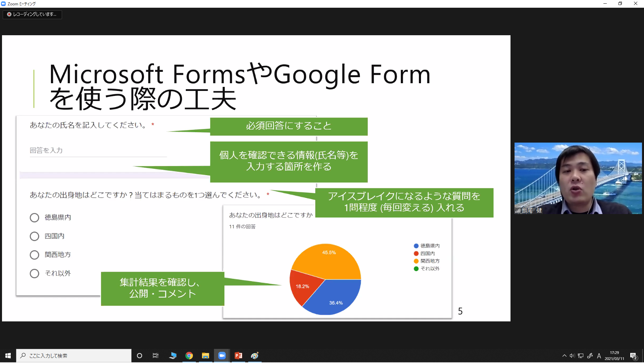Open the network status tray icon
The height and width of the screenshot is (363, 644).
pos(581,356)
